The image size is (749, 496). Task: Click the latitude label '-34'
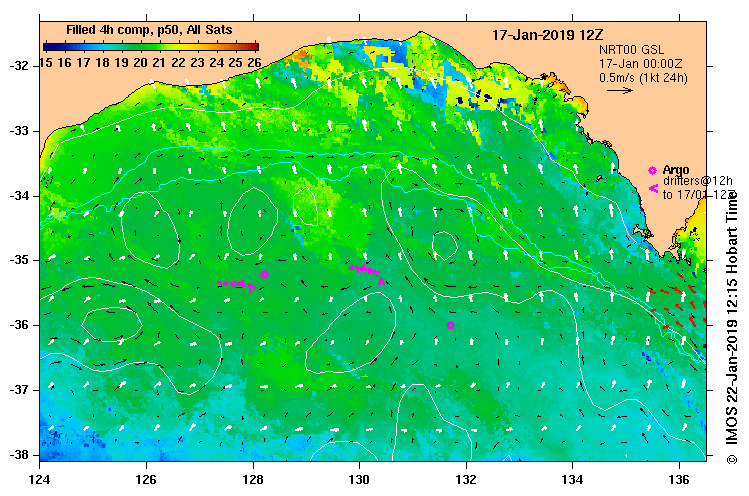pyautogui.click(x=19, y=195)
